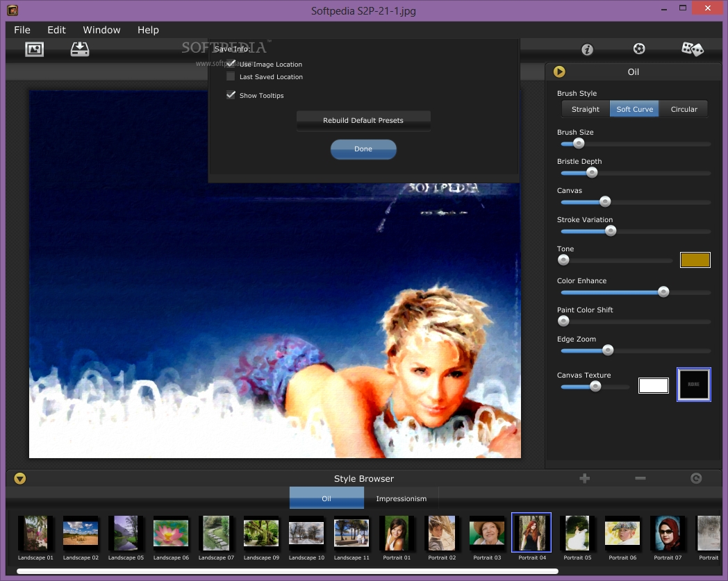
Task: Select Landscape 01 preset thumbnail
Action: pos(35,533)
